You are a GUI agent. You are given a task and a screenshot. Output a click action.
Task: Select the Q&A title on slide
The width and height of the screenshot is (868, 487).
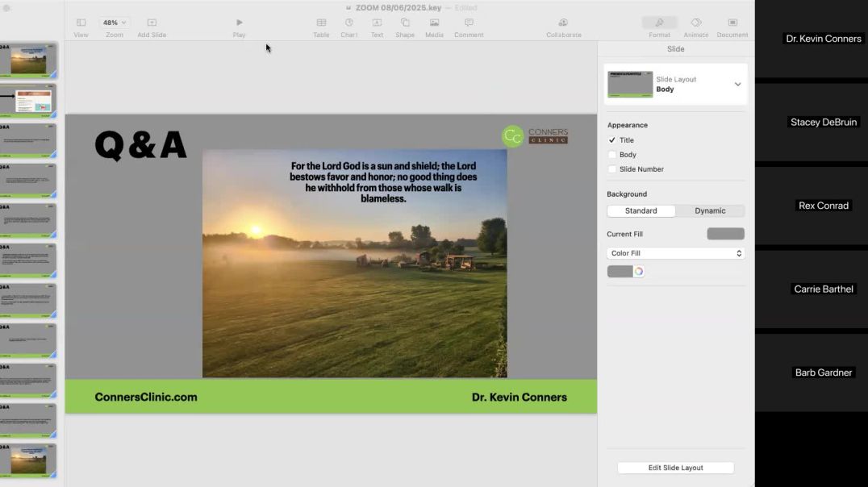coord(140,145)
